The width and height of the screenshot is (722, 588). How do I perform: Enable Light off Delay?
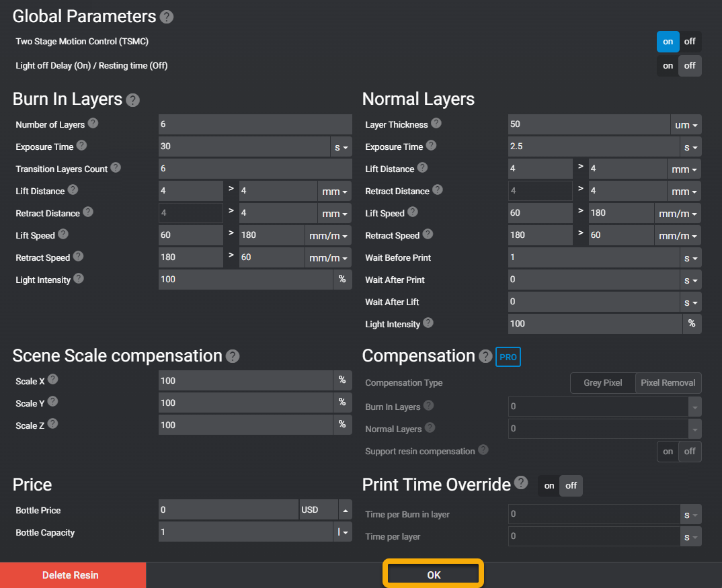pos(668,66)
